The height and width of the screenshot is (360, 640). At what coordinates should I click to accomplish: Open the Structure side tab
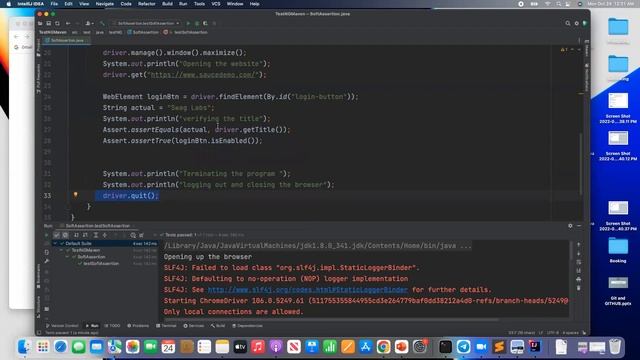pos(39,307)
